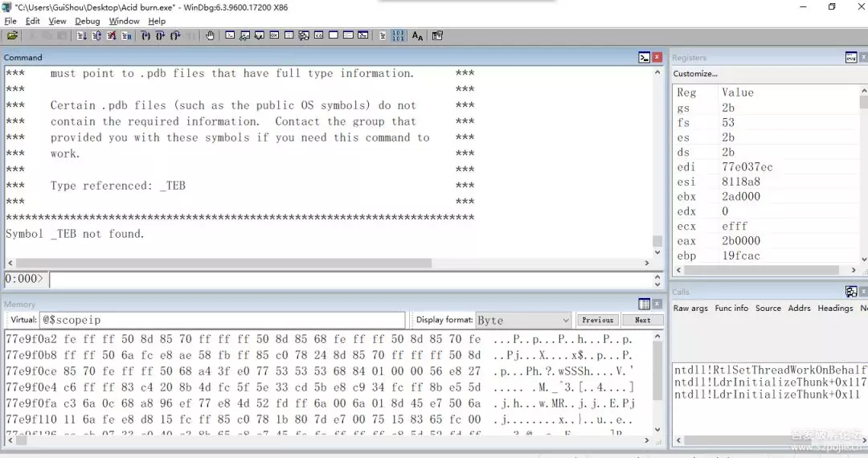868x458 pixels.
Task: Enable Source mode on toolbar toggle
Action: [x=383, y=36]
